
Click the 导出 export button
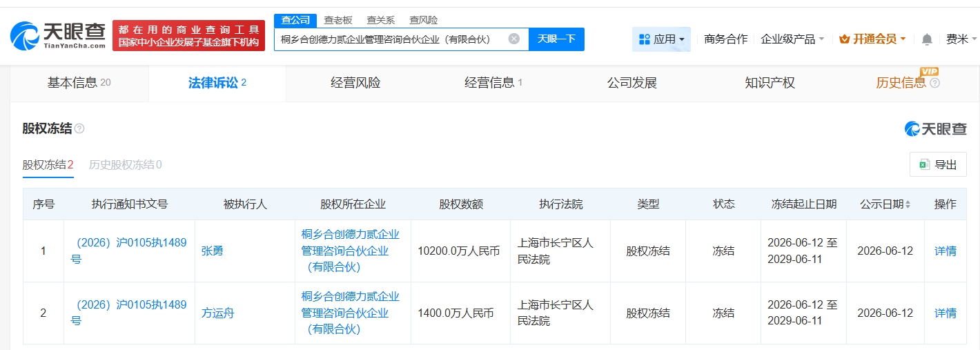[x=938, y=164]
